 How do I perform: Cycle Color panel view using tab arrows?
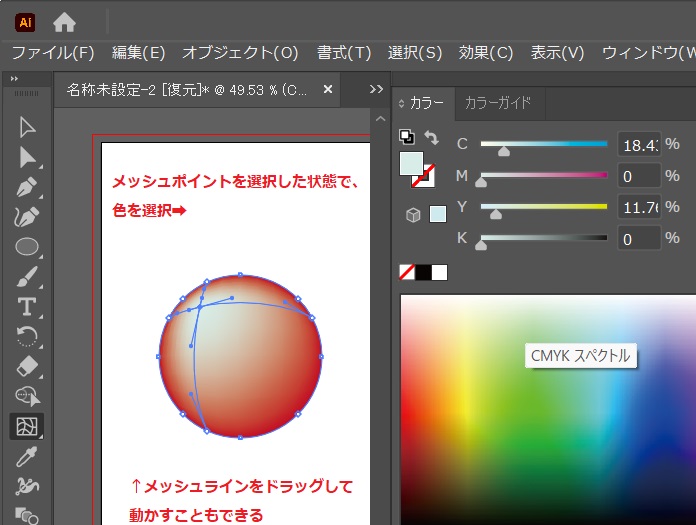click(402, 103)
